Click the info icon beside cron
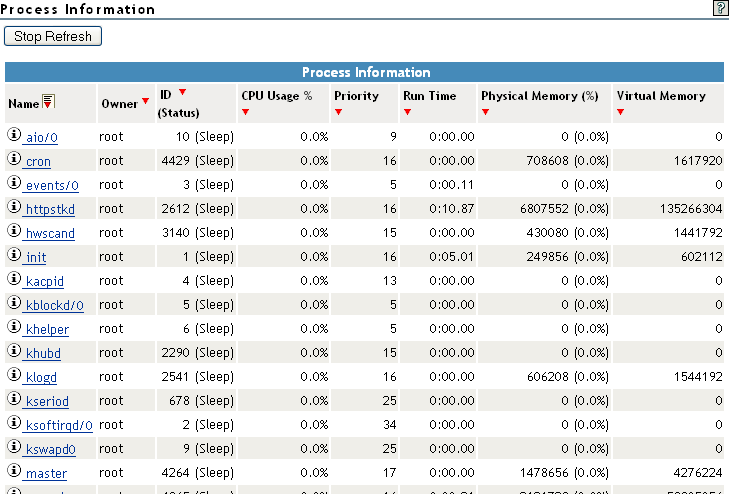Screen dimensions: 729x494 pos(14,159)
